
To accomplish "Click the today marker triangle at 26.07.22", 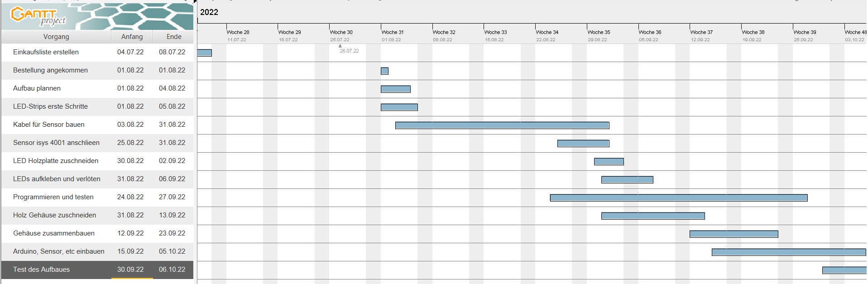I will tap(340, 46).
